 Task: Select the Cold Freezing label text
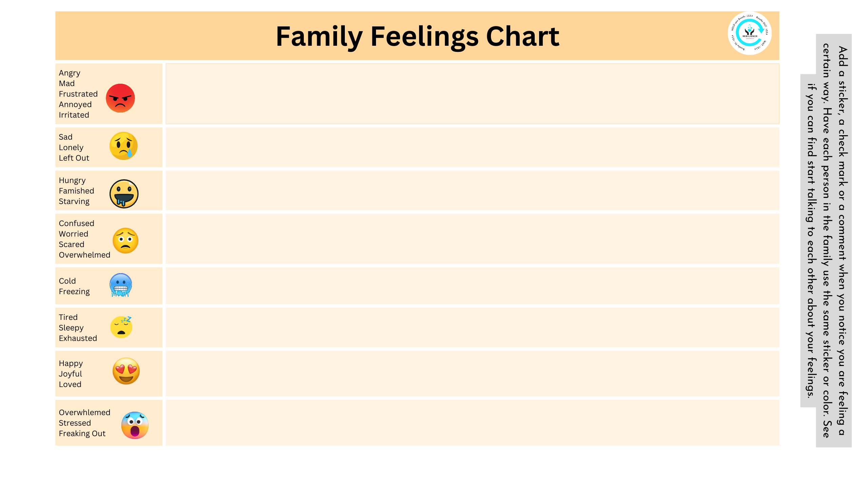coord(74,286)
